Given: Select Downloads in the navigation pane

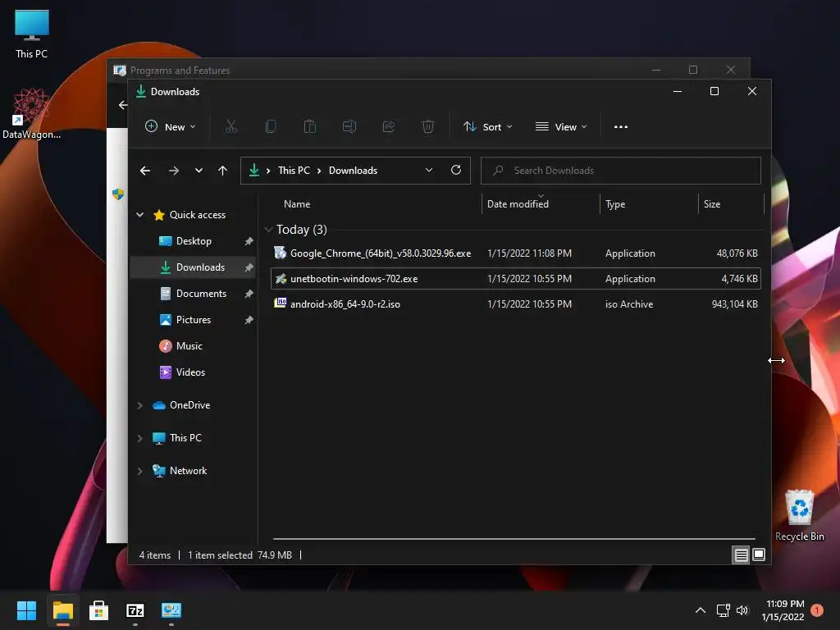Looking at the screenshot, I should tap(193, 267).
